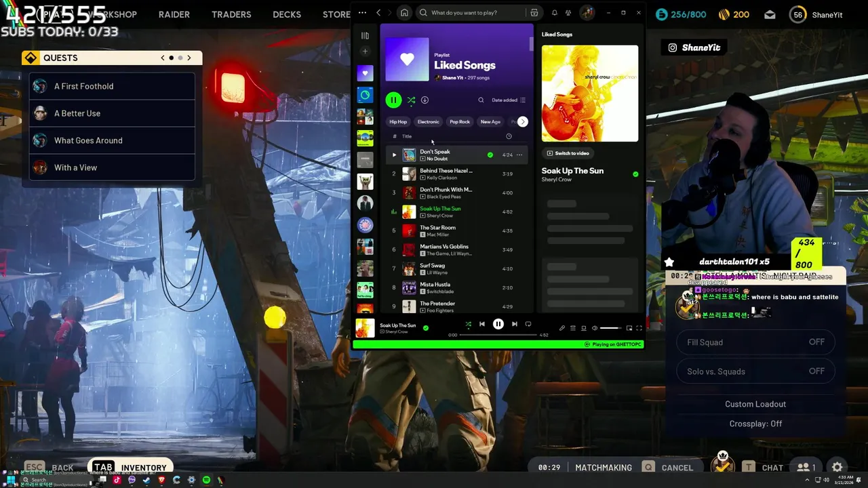Select The Pretender track
The image size is (868, 488).
pyautogui.click(x=457, y=306)
